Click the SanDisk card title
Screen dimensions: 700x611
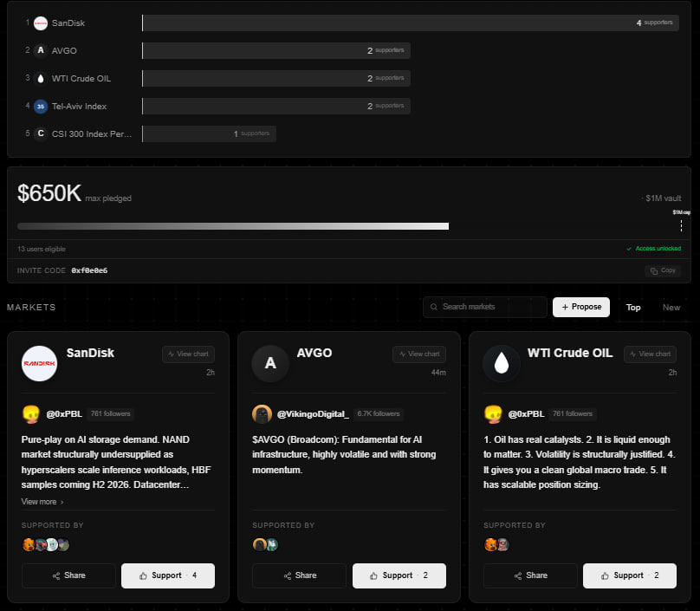coord(90,353)
